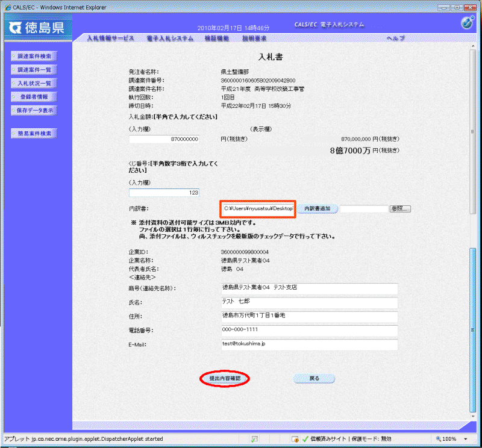Click the 調達案件検索 sidebar button
This screenshot has height=448, width=482.
(34, 56)
